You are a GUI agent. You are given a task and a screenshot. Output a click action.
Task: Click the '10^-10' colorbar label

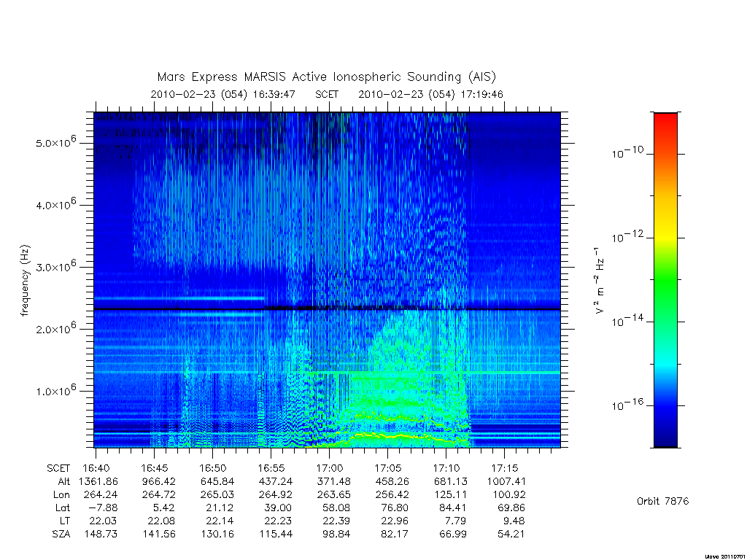tap(627, 152)
